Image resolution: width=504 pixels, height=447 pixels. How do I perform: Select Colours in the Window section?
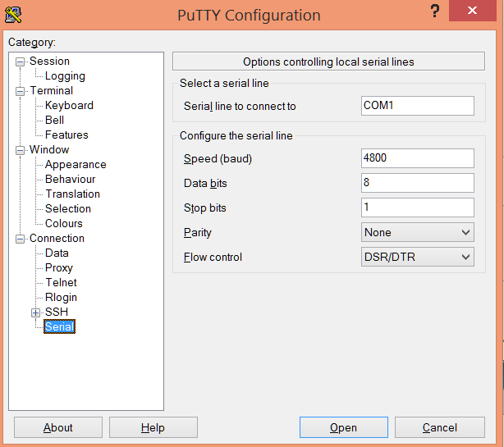(x=64, y=224)
